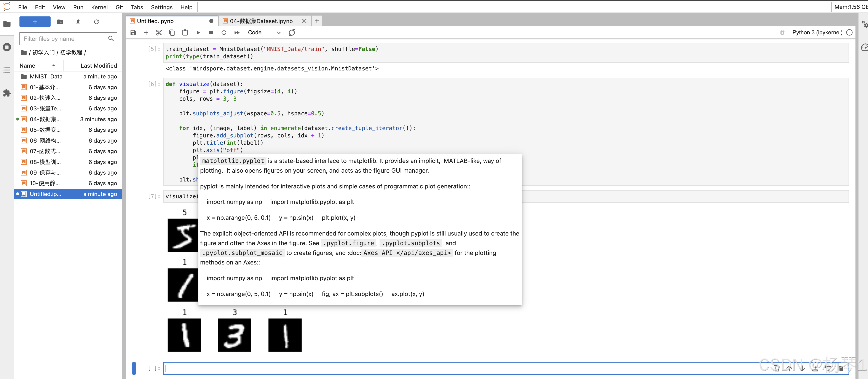Restart the kernel from the toolbar
The height and width of the screenshot is (379, 868).
point(224,33)
